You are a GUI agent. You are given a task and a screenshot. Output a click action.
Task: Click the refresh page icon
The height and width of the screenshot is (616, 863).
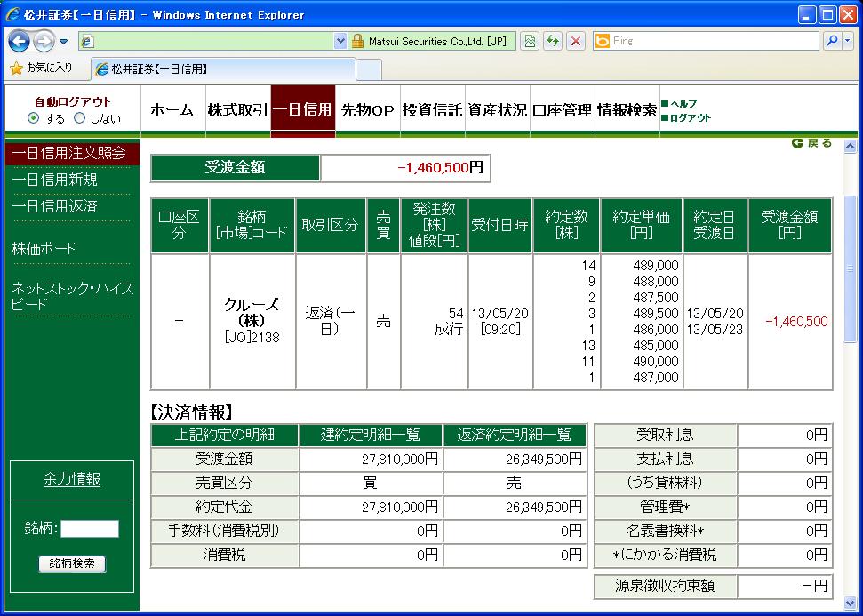553,41
